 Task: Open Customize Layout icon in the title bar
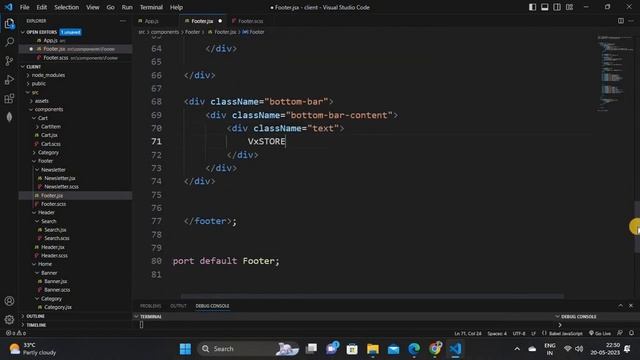click(x=569, y=7)
